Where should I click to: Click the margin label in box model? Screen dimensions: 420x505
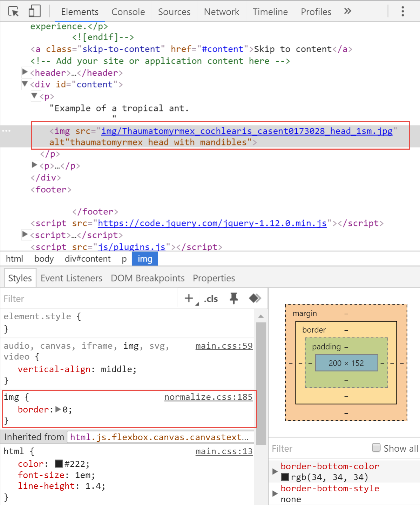(x=305, y=313)
